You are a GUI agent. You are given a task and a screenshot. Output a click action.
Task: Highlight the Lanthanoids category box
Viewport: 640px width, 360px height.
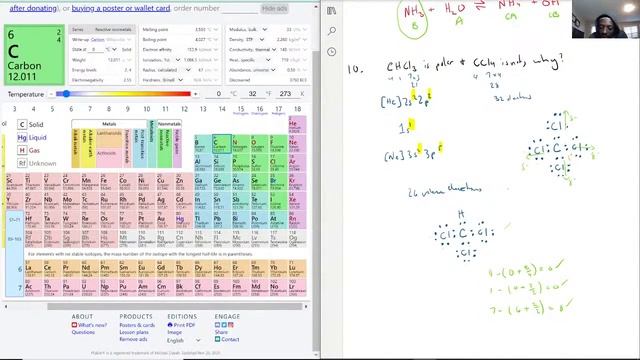coord(109,139)
